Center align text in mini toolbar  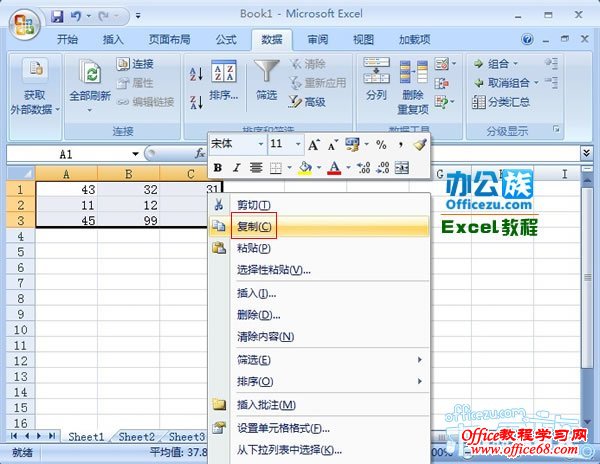256,168
